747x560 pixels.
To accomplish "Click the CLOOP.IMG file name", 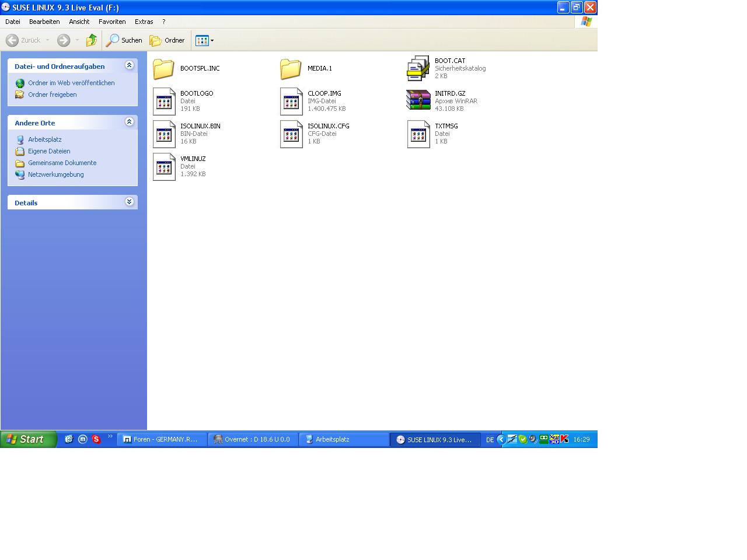I will tap(324, 93).
